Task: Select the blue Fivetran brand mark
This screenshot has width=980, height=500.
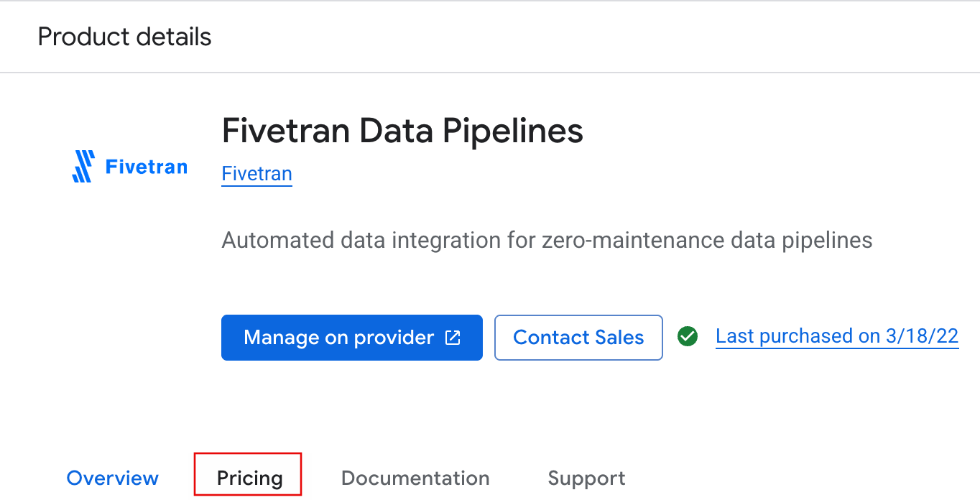Action: tap(83, 166)
